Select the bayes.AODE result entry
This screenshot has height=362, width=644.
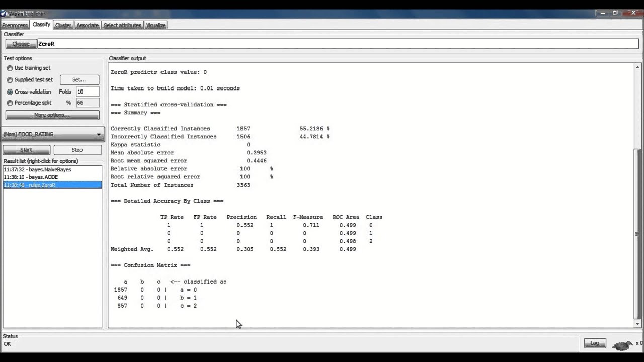(52, 177)
